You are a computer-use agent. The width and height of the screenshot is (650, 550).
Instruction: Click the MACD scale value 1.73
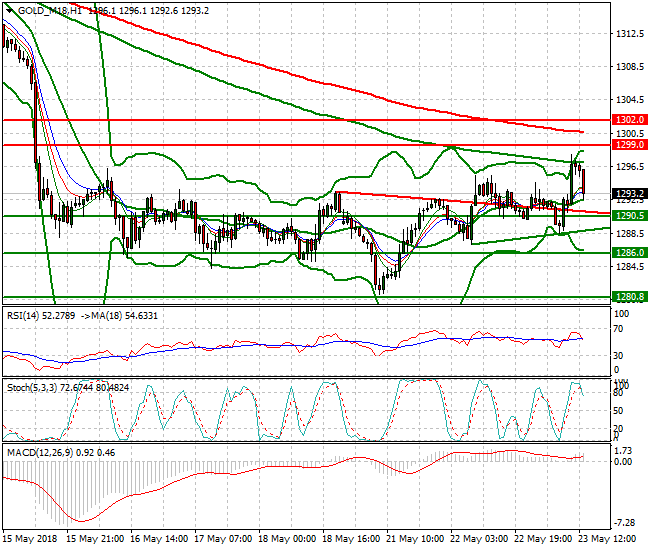click(x=623, y=451)
